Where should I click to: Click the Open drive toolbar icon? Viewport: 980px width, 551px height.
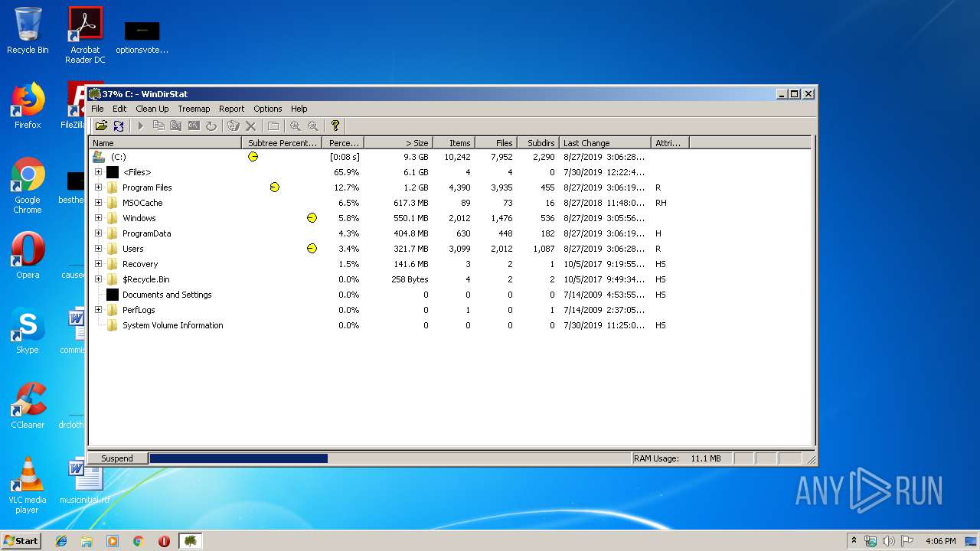101,126
